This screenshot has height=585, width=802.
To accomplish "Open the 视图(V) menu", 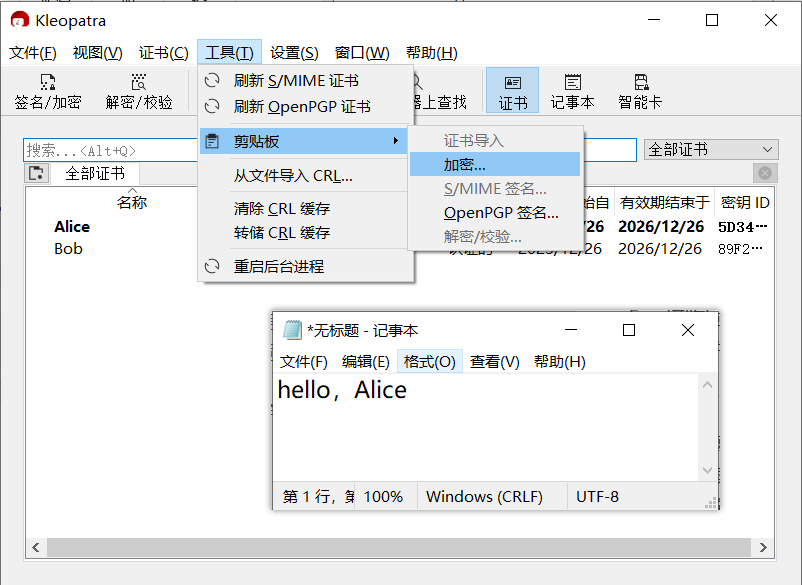I will pos(98,53).
